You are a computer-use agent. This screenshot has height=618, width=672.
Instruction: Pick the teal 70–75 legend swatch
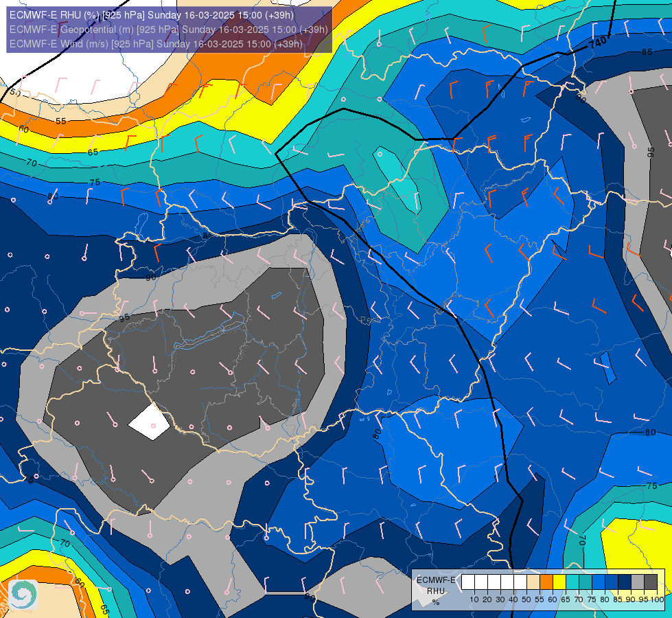click(x=586, y=582)
